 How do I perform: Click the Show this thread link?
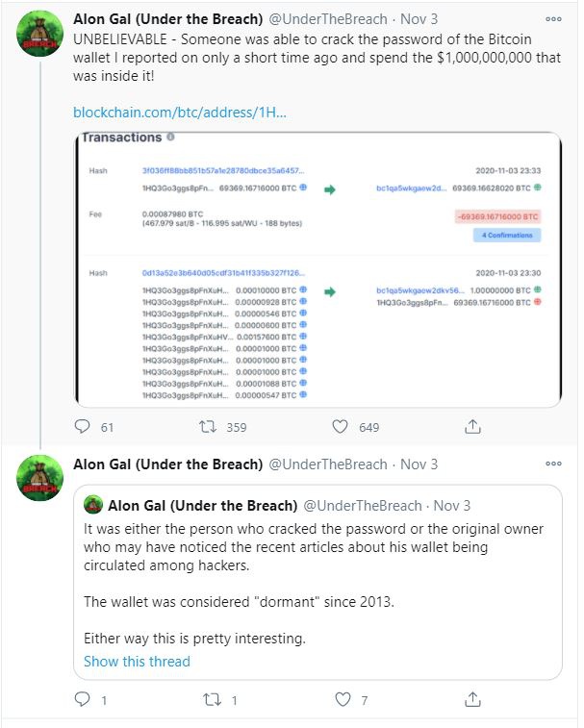point(137,661)
